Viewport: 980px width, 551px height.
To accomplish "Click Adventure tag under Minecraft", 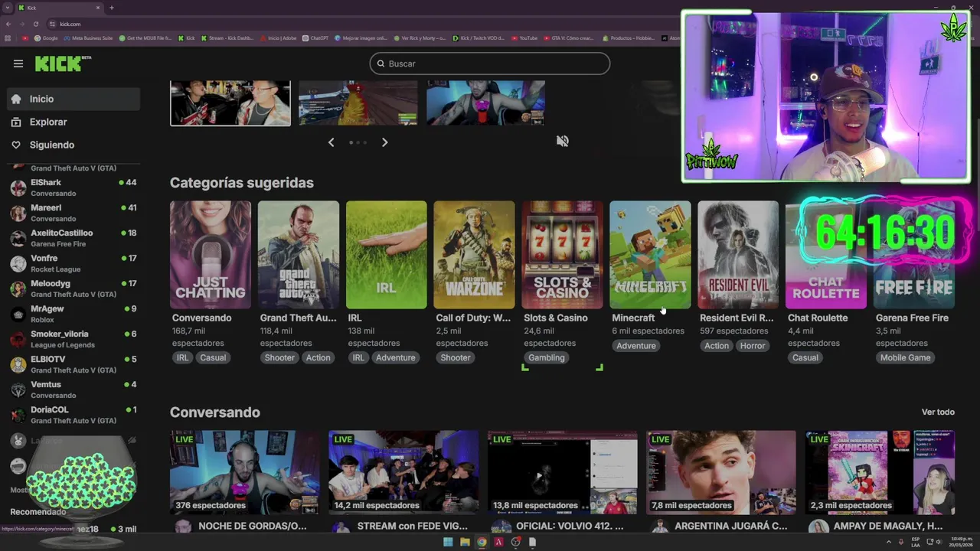I will click(636, 345).
